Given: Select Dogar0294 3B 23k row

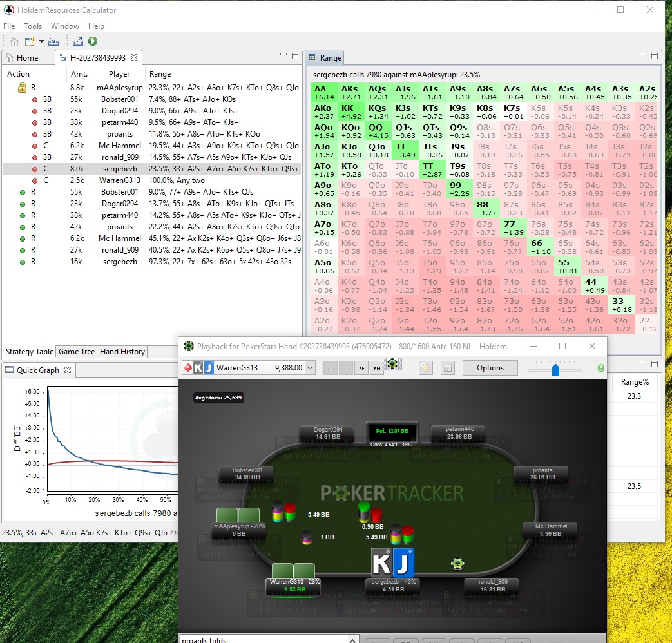Looking at the screenshot, I should coord(151,111).
